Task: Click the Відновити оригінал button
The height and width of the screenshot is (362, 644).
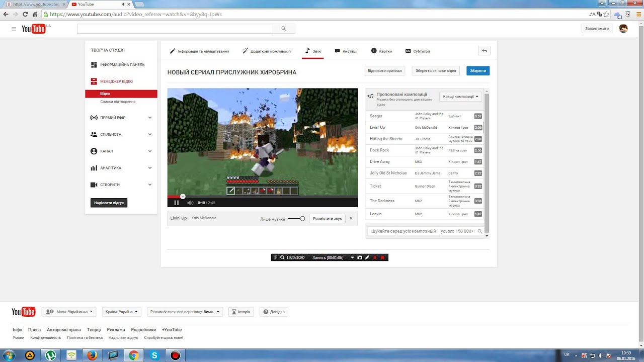Action: pyautogui.click(x=385, y=71)
